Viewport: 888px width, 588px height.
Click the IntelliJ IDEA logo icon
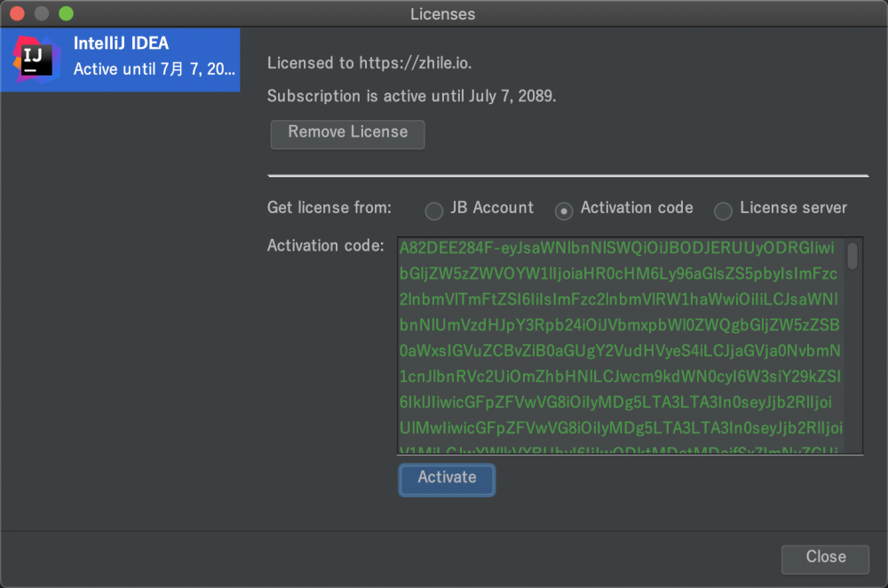click(34, 58)
